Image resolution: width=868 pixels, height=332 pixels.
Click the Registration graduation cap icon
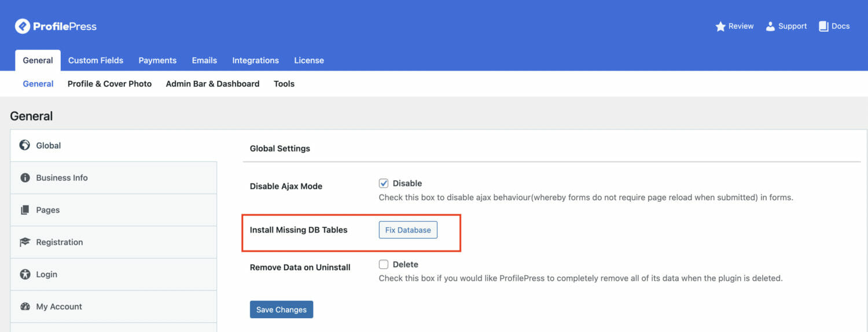tap(25, 242)
